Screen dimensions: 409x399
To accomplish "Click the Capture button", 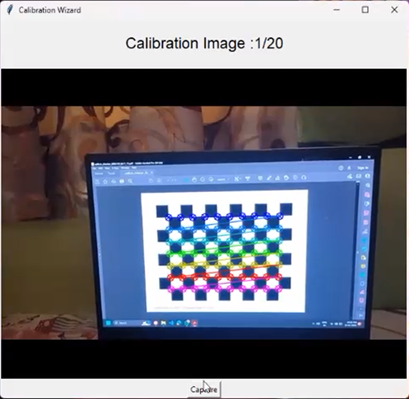I will coord(204,389).
